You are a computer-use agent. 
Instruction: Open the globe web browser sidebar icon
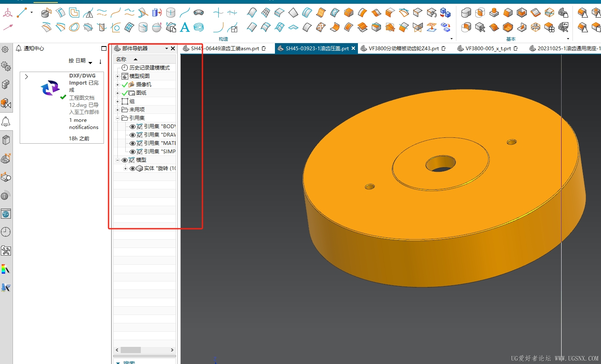click(x=6, y=214)
